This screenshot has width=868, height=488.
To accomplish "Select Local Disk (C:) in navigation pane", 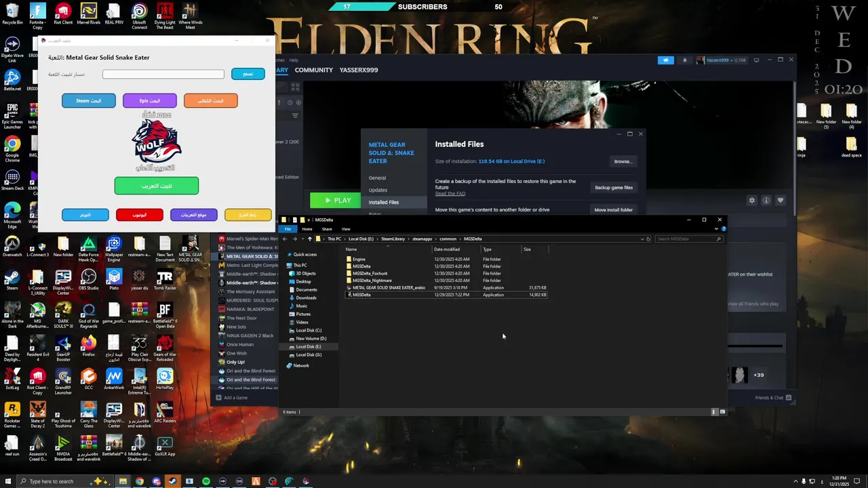I will (x=309, y=330).
